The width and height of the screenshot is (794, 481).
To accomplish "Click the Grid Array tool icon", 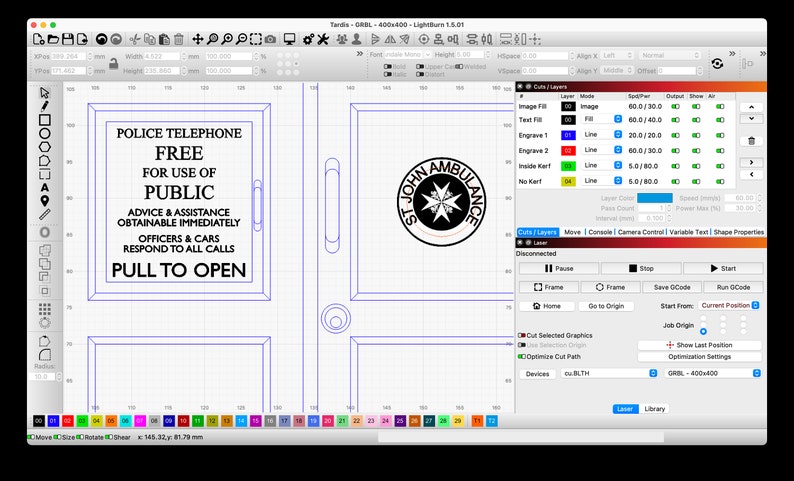I will pos(45,308).
